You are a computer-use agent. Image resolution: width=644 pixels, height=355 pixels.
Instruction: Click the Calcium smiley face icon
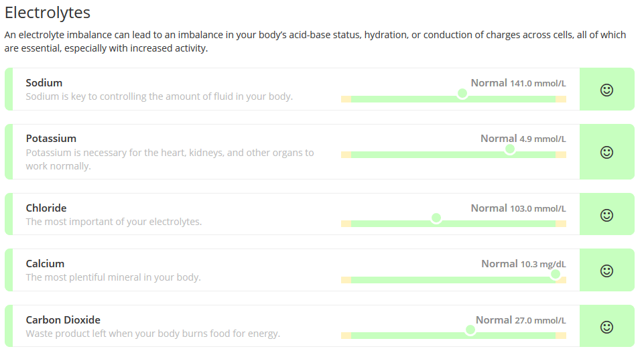coord(606,271)
